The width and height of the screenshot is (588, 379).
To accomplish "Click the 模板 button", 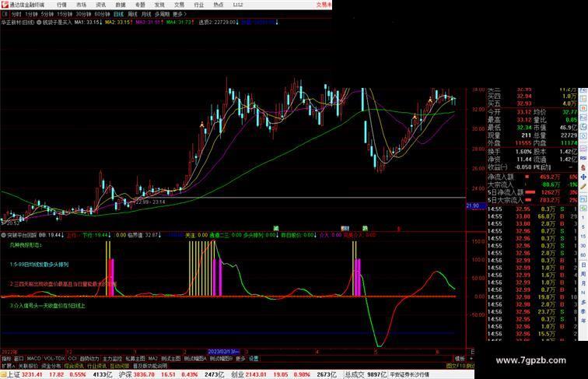I will pos(460,359).
